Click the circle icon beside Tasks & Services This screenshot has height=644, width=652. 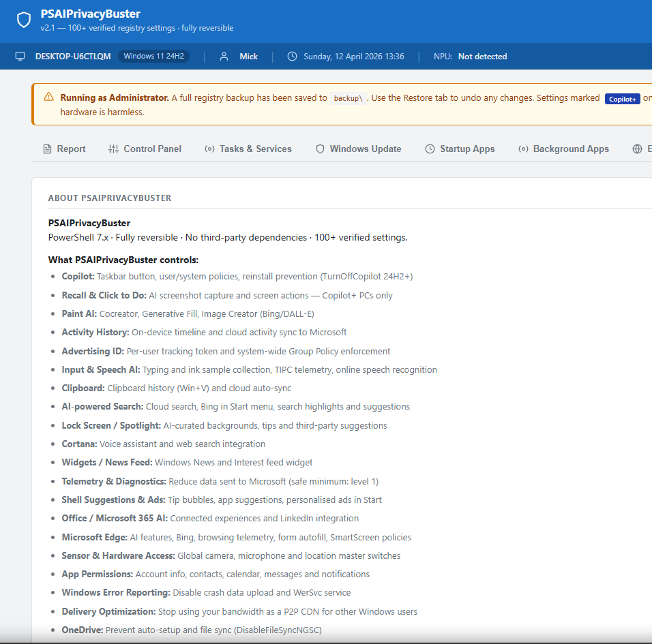tap(209, 149)
